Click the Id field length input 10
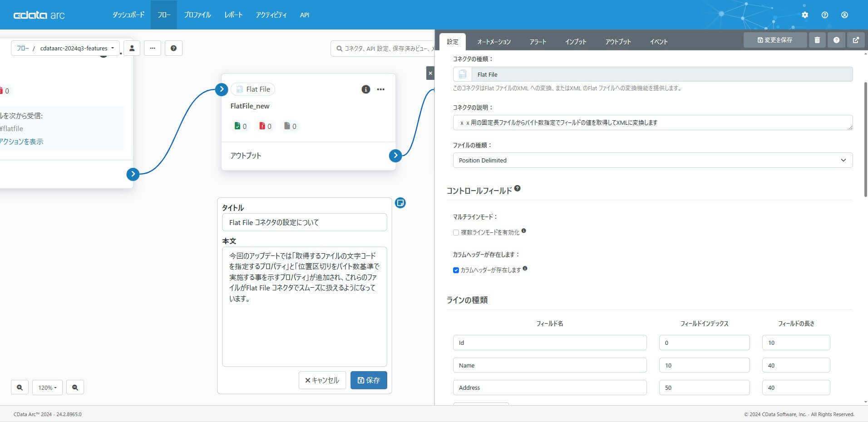Viewport: 868px width, 422px height. pyautogui.click(x=796, y=343)
